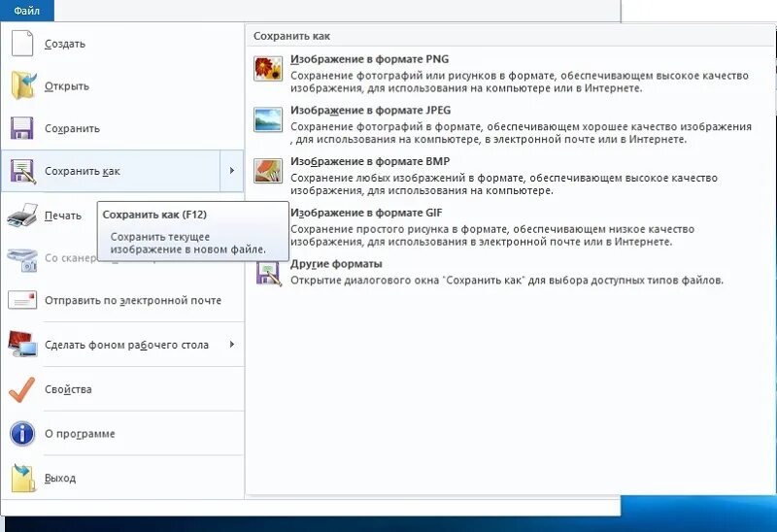Click the Открытие диалогового окна description text

click(x=506, y=281)
